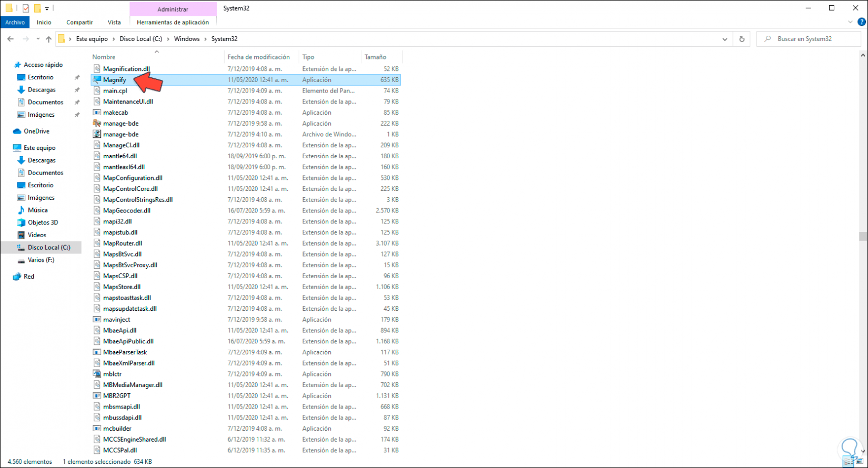
Task: Select the MapGeocoder.dll file
Action: pos(127,210)
